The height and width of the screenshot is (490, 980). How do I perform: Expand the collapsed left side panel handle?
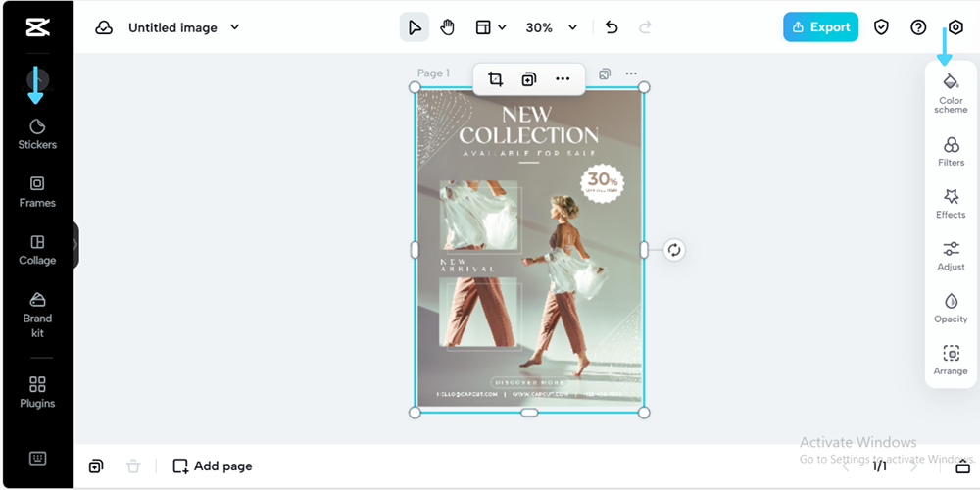point(75,244)
